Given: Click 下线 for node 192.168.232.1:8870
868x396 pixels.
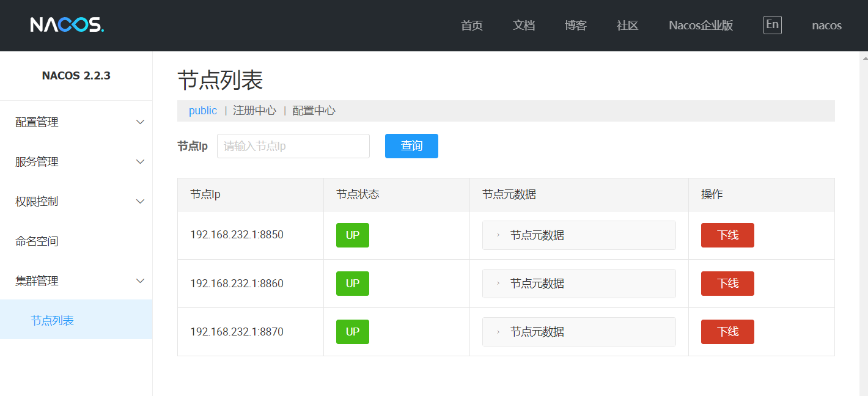Looking at the screenshot, I should point(727,332).
